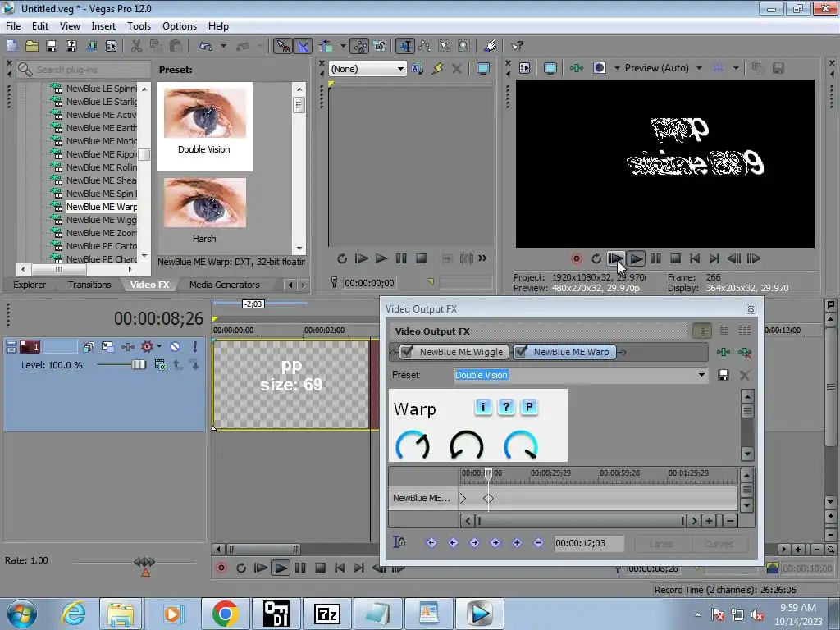The height and width of the screenshot is (630, 840).
Task: Select NewBlue ME Warp in plug-in list
Action: coord(101,207)
